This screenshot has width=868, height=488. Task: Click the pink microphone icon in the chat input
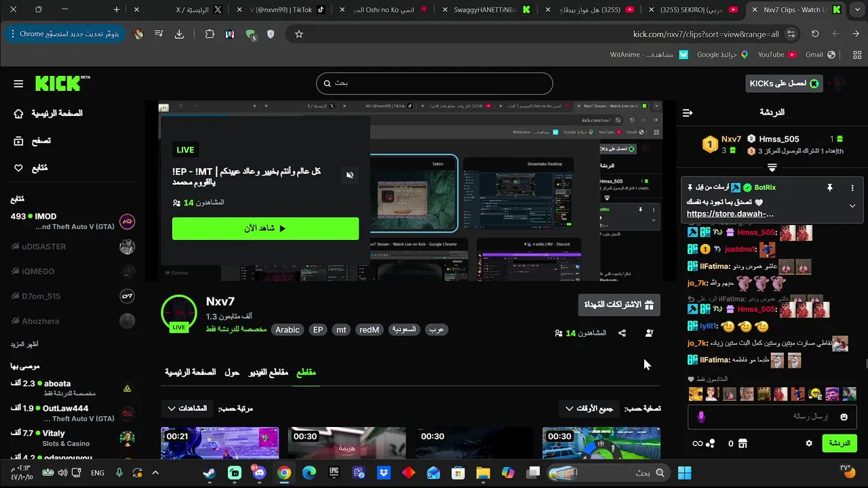[701, 417]
